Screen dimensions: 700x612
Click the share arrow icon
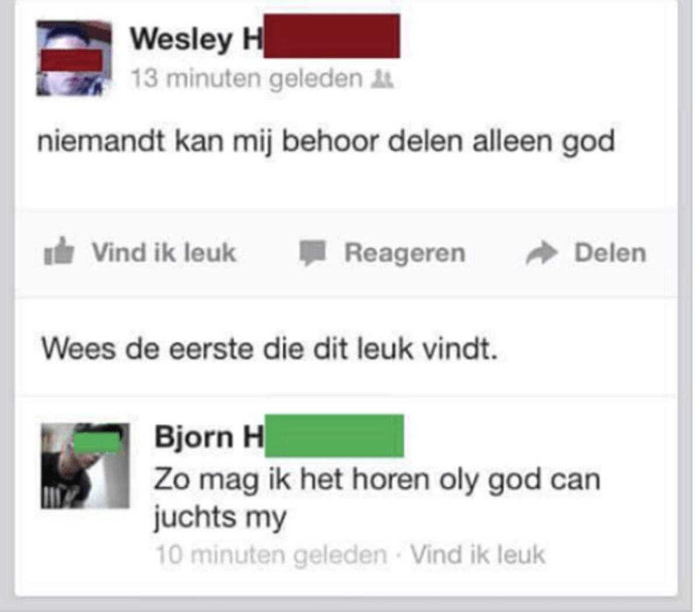[x=542, y=253]
